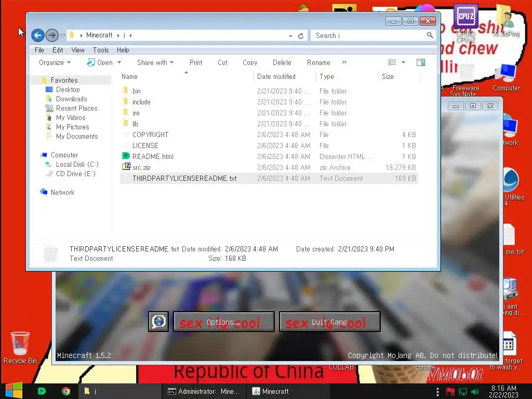
Task: Click Delete in the toolbar
Action: pyautogui.click(x=282, y=62)
